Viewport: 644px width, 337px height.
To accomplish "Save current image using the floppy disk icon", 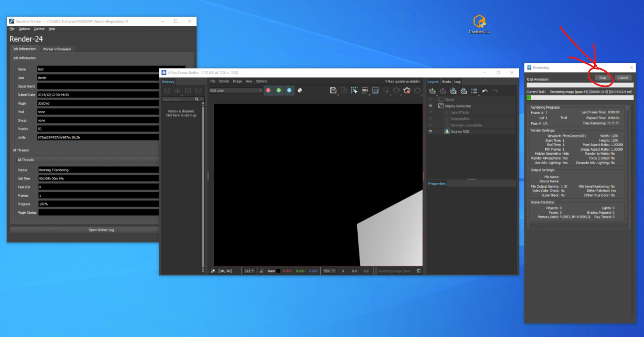I will click(333, 90).
